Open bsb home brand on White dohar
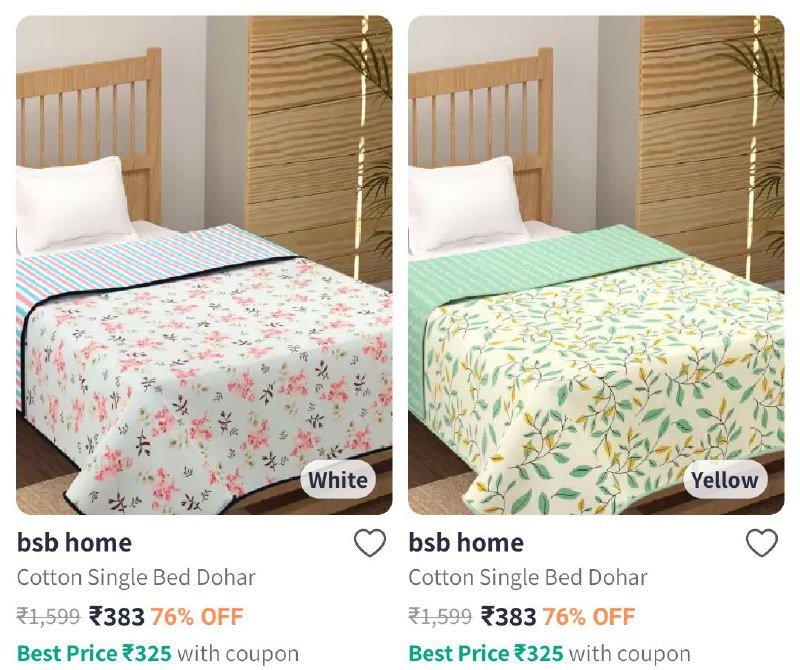Image resolution: width=800 pixels, height=670 pixels. 74,542
